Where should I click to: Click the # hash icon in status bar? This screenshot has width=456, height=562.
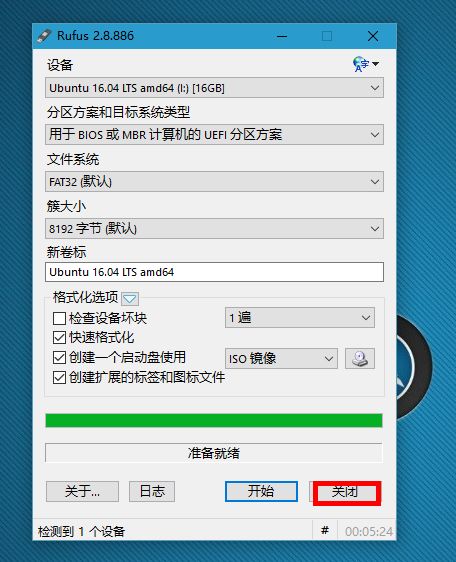[325, 530]
